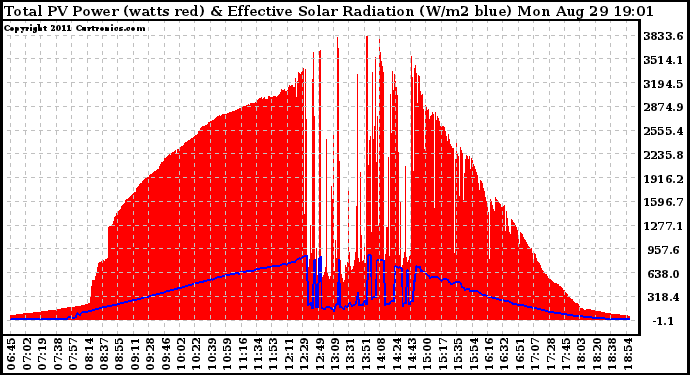Click the 07:38 time label
This screenshot has width=690, height=375.
click(57, 354)
